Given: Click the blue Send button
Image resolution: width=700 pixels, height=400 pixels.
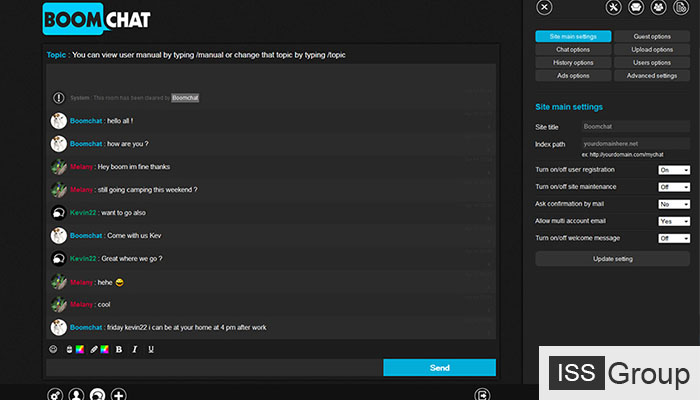Looking at the screenshot, I should pos(439,367).
